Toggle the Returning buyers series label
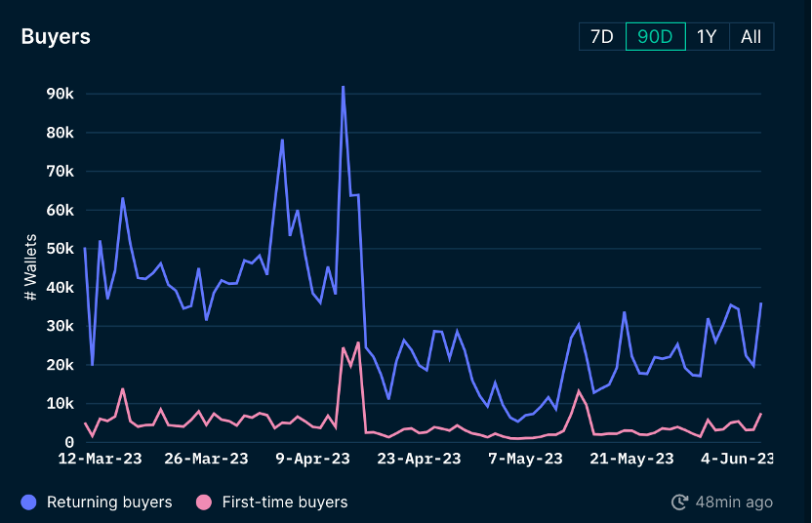812x523 pixels. pyautogui.click(x=109, y=503)
